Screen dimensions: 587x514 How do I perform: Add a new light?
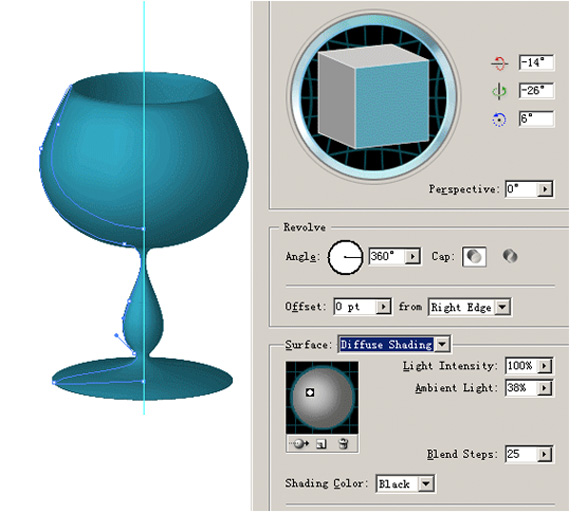321,444
